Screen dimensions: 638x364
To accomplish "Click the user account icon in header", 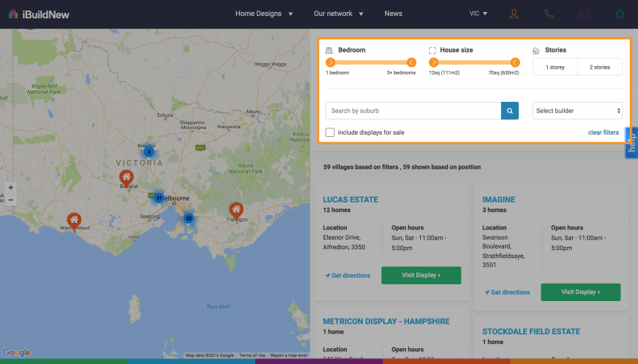I will [514, 14].
